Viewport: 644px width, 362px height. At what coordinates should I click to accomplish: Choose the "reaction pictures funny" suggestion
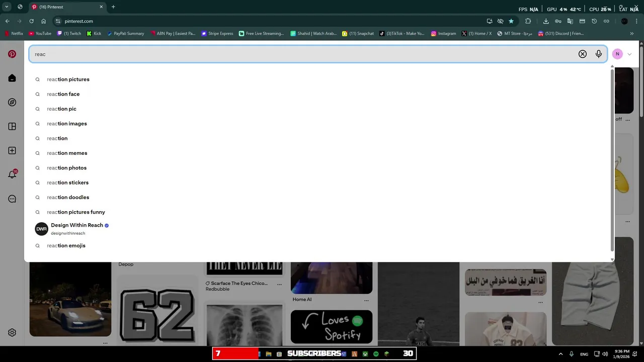tap(76, 212)
